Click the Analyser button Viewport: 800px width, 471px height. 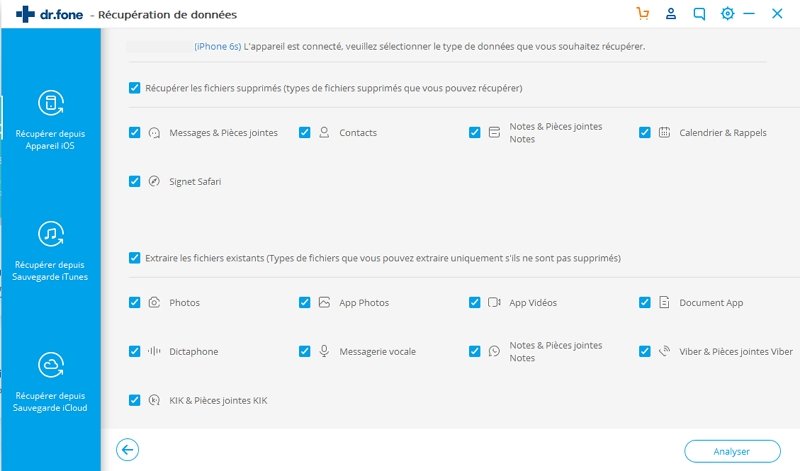(x=732, y=451)
